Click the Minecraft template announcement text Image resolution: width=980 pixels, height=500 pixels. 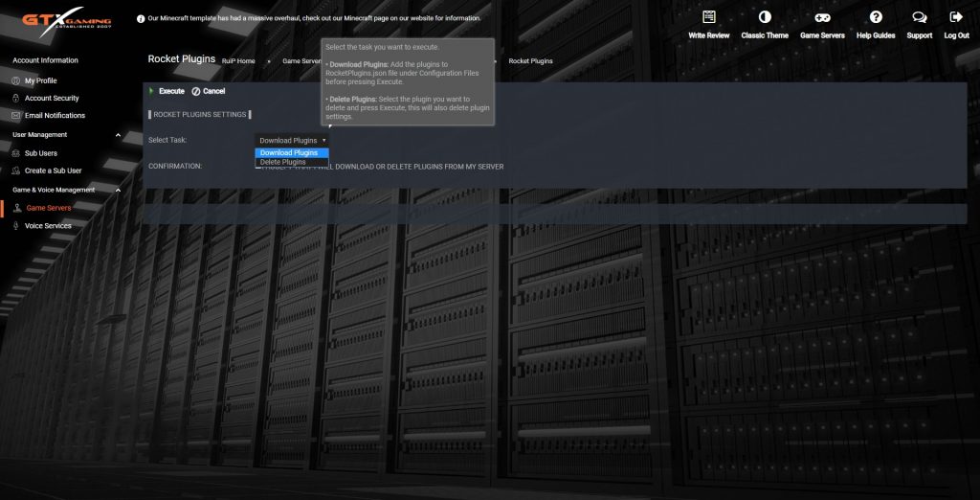tap(314, 19)
